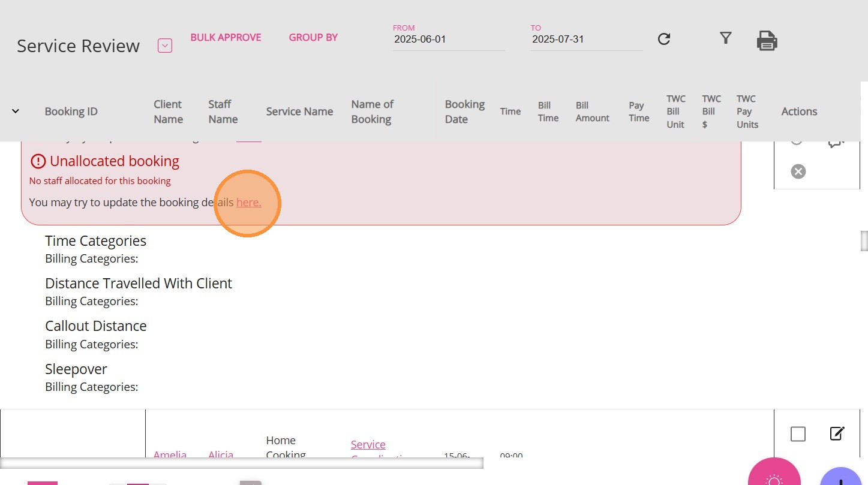
Task: Toggle the chevron left of Booking ID header
Action: pyautogui.click(x=16, y=111)
